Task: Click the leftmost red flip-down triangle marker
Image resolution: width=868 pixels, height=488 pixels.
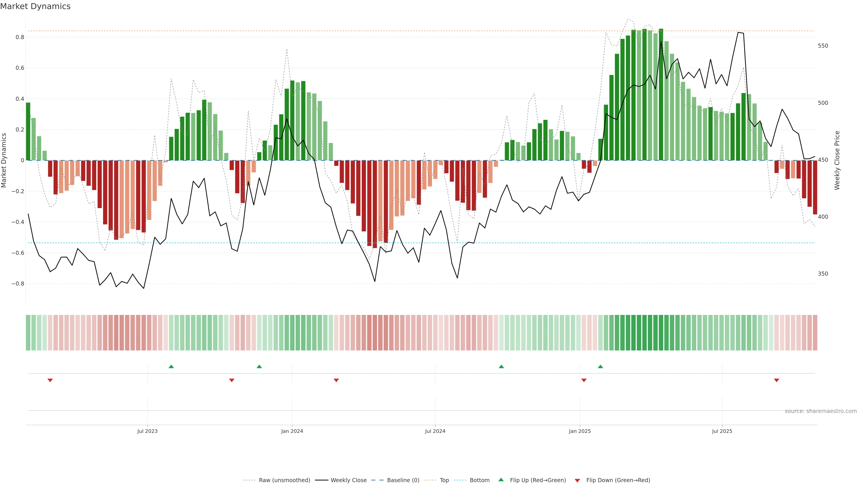Action: pos(50,380)
